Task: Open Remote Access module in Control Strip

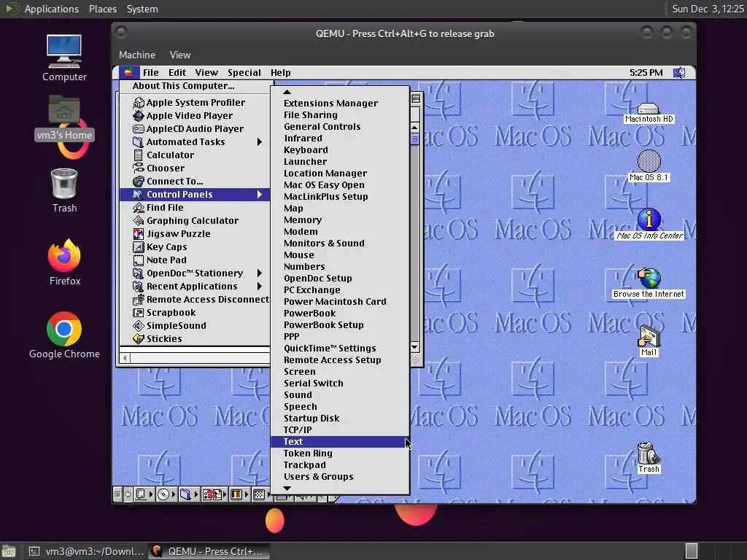Action: point(214,495)
